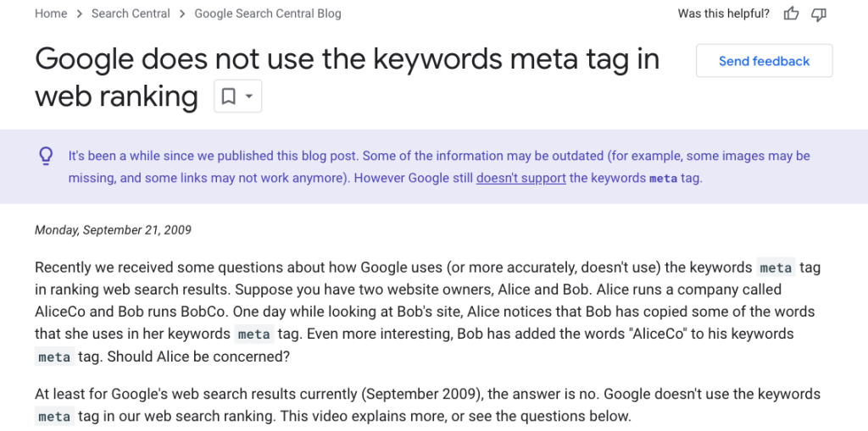The height and width of the screenshot is (431, 868).
Task: Open Search Central breadcrumb link
Action: (x=131, y=14)
